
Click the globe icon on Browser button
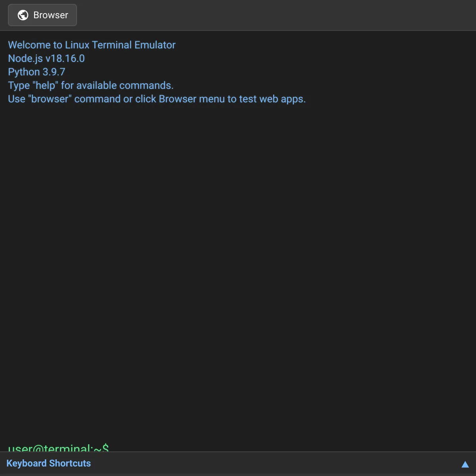pos(23,15)
